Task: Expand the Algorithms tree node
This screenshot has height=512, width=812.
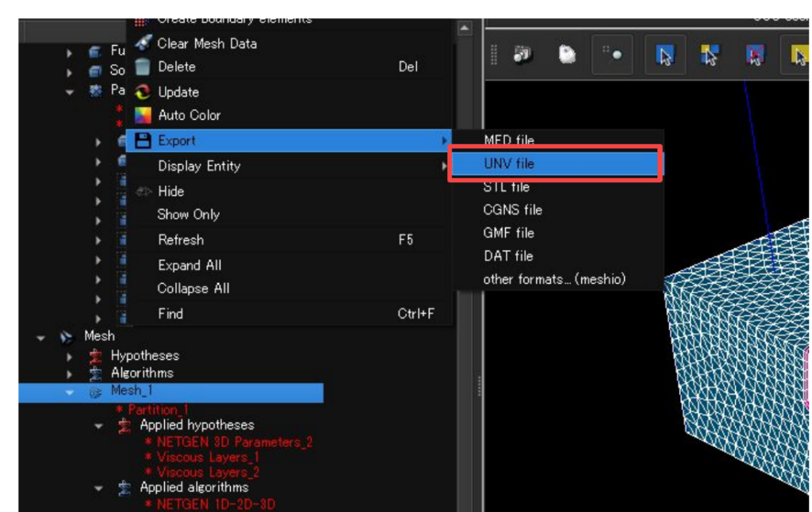Action: point(70,373)
